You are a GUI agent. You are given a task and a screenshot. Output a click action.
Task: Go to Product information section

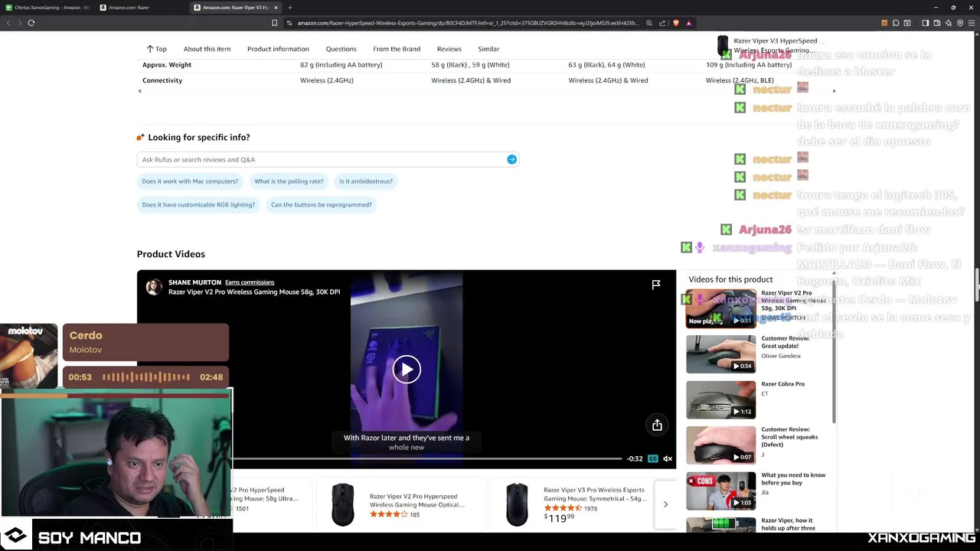(x=278, y=49)
